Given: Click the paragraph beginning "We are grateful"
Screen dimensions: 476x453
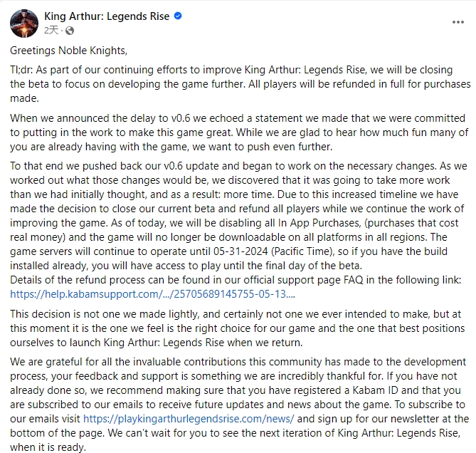Looking at the screenshot, I should click(x=240, y=405).
